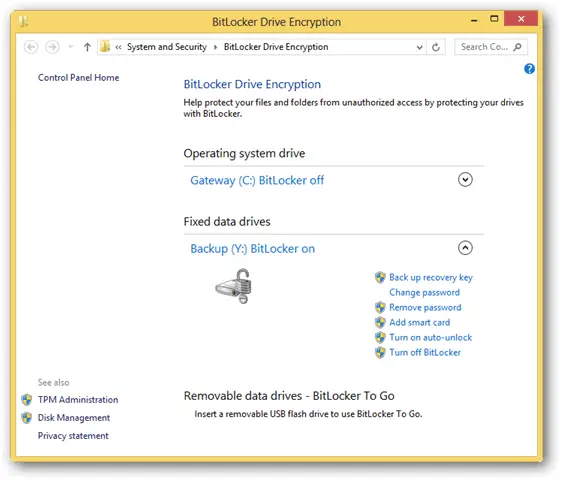Click the Forward navigation arrow
561x480 pixels.
52,47
